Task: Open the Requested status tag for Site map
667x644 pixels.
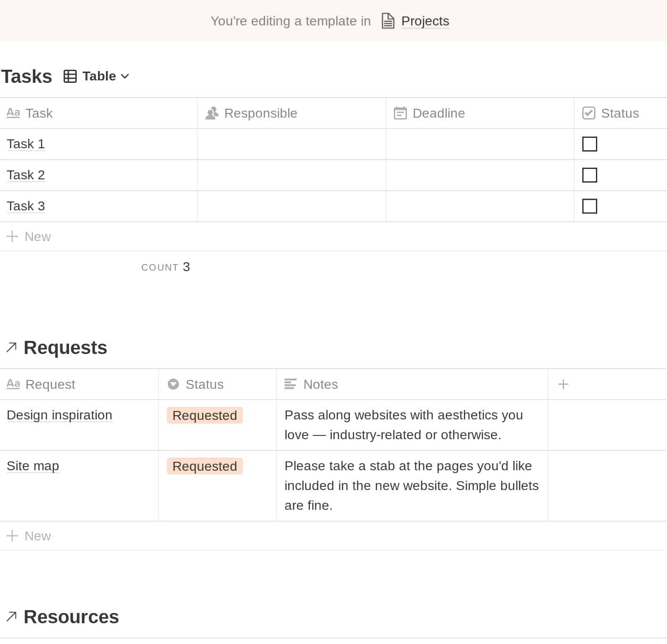Action: click(204, 466)
